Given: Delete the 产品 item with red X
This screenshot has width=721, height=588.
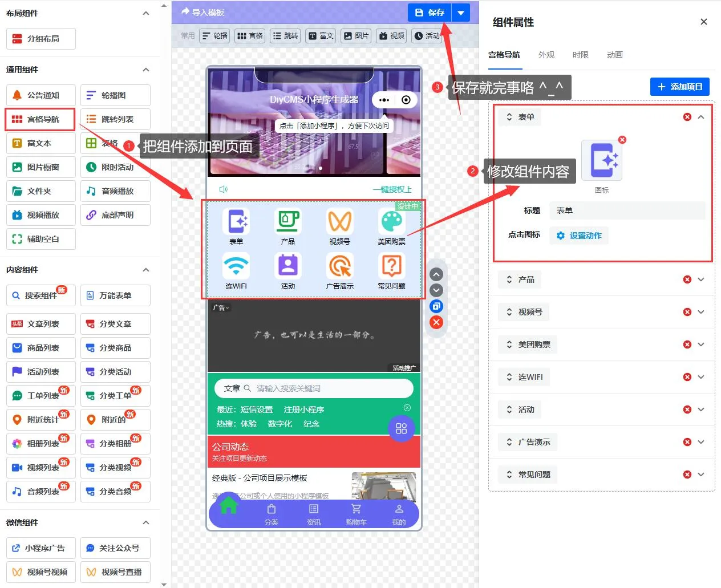Looking at the screenshot, I should pyautogui.click(x=687, y=279).
